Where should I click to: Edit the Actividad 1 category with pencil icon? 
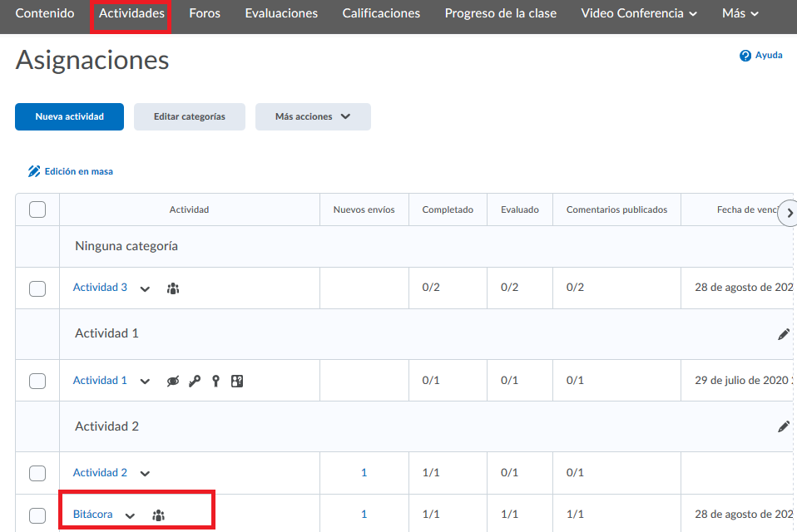(x=783, y=334)
